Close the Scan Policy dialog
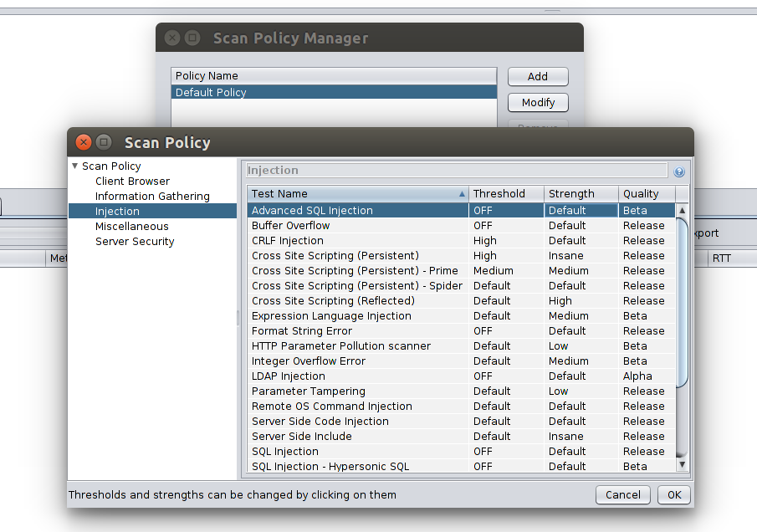This screenshot has height=532, width=757. coord(84,142)
